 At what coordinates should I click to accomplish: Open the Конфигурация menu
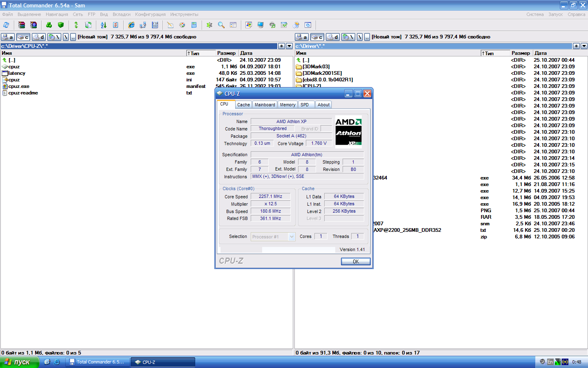151,14
